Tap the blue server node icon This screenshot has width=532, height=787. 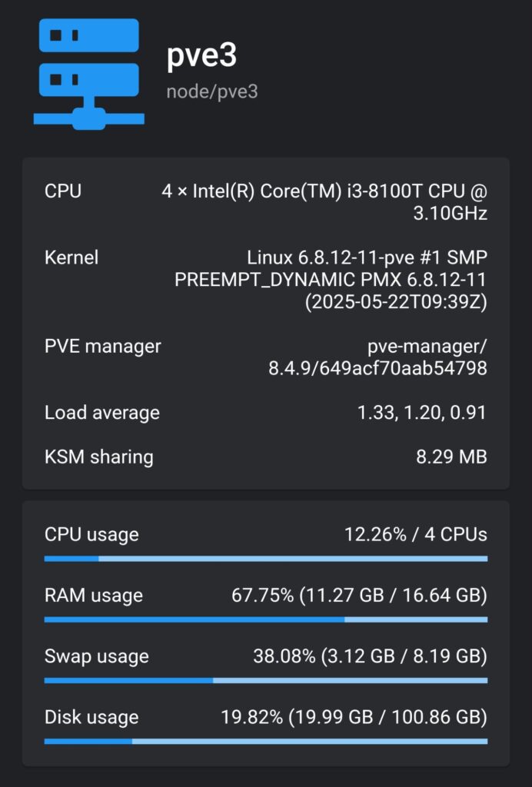89,74
